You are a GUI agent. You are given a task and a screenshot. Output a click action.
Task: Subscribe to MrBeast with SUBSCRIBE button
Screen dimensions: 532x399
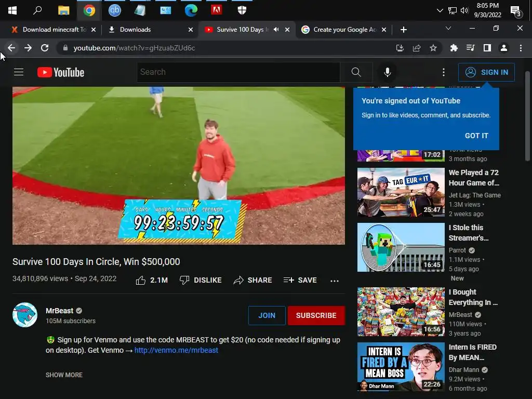coord(316,315)
